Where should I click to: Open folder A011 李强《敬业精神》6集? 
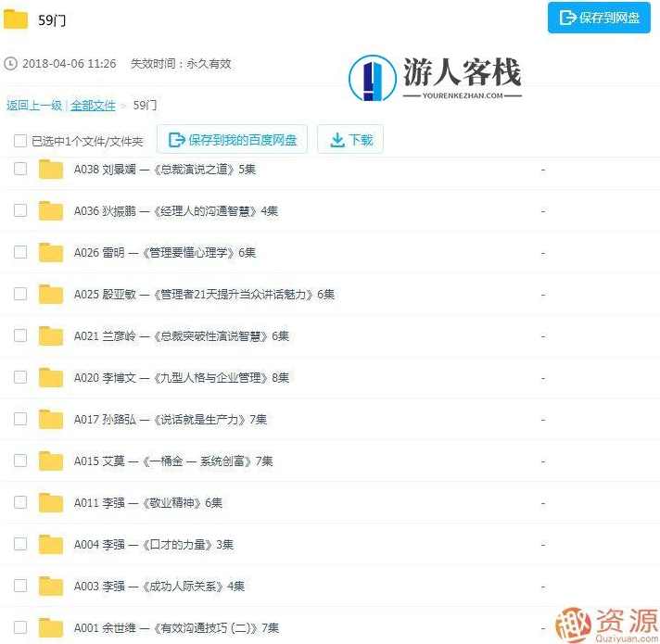[x=147, y=502]
